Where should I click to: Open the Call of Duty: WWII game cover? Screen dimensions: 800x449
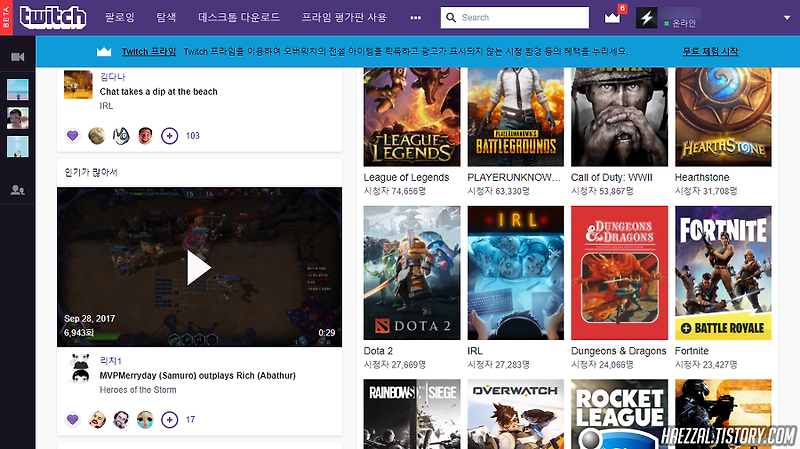tap(619, 117)
